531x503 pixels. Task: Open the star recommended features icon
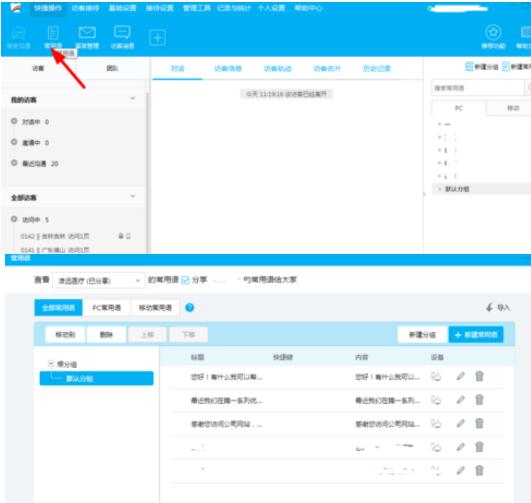pos(493,37)
